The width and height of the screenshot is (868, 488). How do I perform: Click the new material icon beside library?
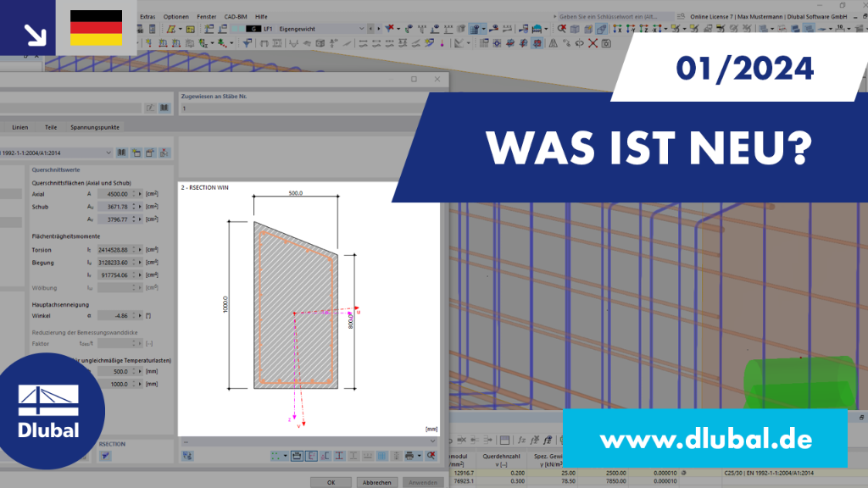136,152
